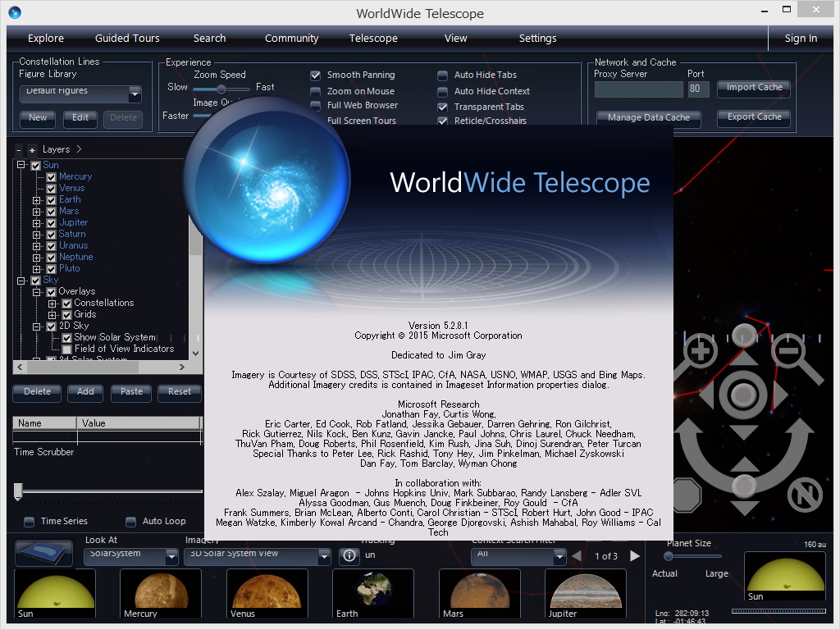The height and width of the screenshot is (630, 840).
Task: Click the Manage Data Cache button
Action: [648, 117]
